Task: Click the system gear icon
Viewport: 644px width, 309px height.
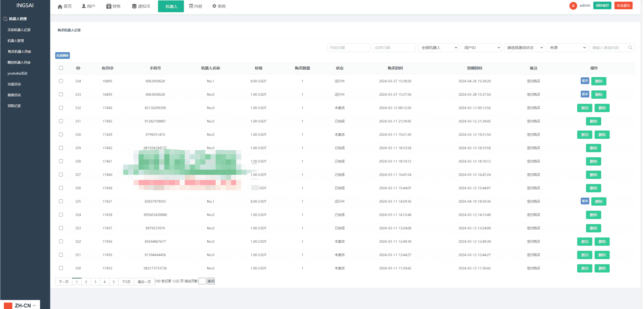Action: 214,6
